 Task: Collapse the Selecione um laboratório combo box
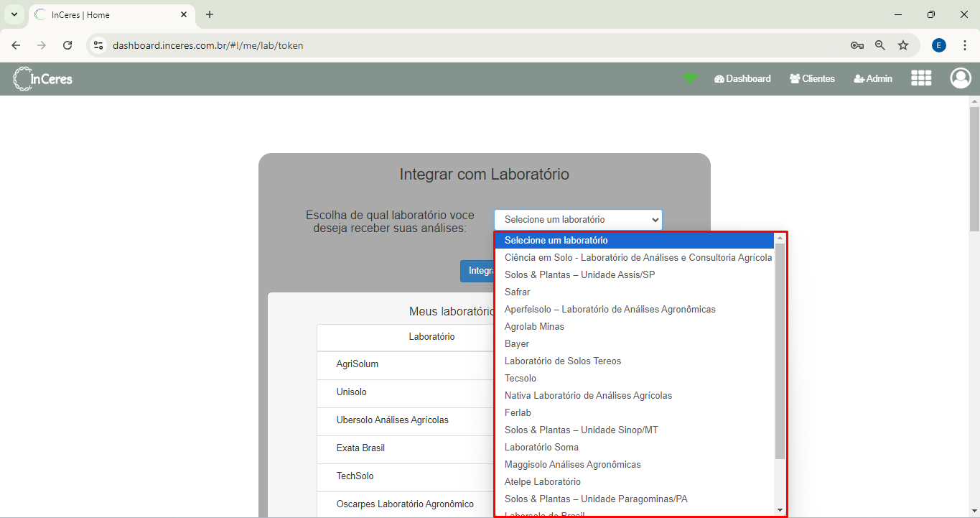coord(578,220)
